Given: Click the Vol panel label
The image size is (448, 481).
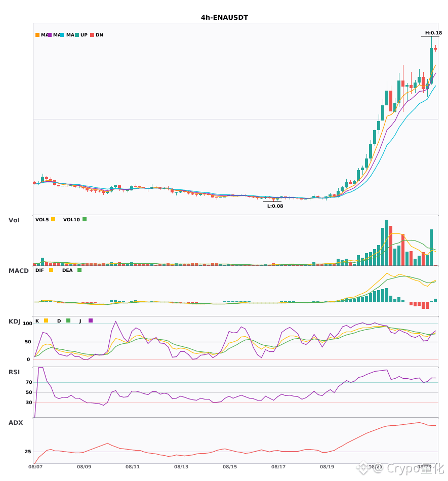Looking at the screenshot, I should [x=14, y=220].
